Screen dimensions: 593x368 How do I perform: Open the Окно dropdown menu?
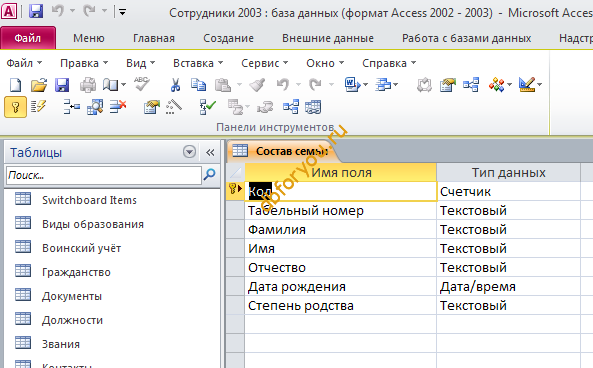point(325,63)
